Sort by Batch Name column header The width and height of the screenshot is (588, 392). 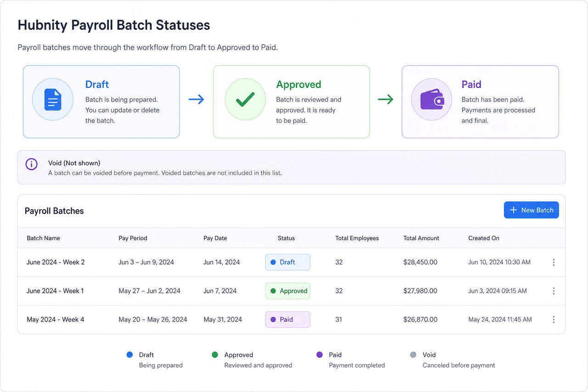point(43,238)
